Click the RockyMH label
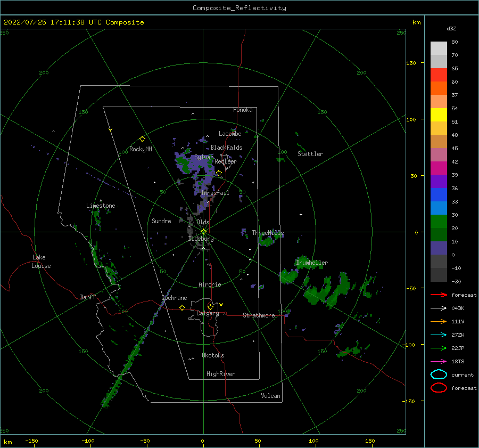Viewport: 479px width, 448px height. (141, 149)
